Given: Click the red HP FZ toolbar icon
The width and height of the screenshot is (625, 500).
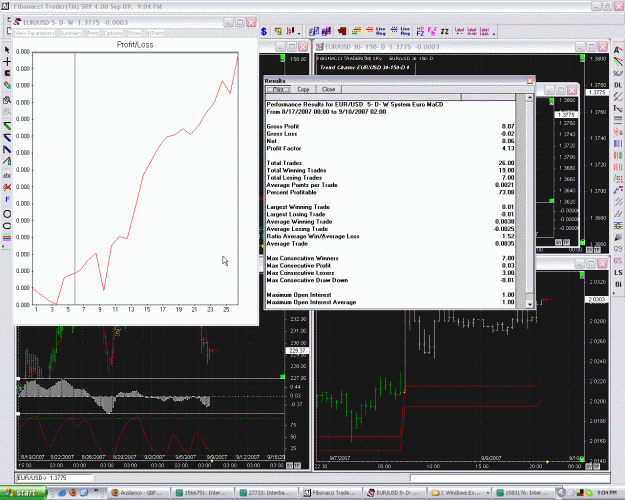Looking at the screenshot, I should tap(420, 31).
